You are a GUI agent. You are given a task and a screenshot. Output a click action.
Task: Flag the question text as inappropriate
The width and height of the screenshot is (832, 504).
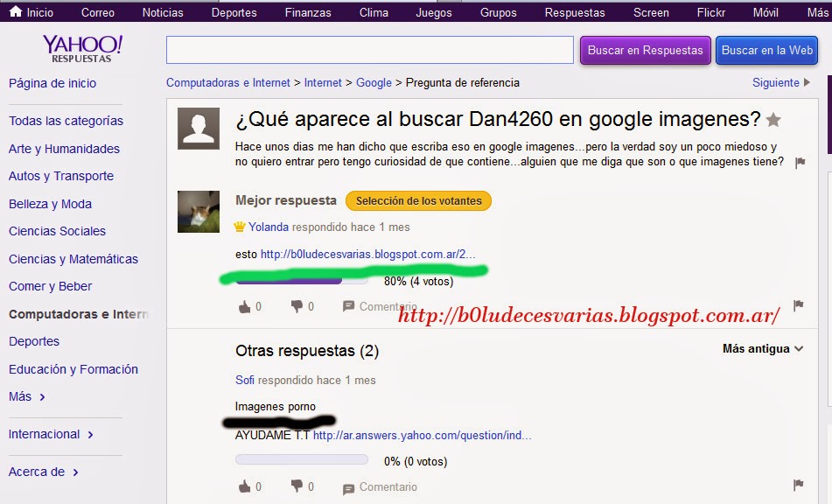801,163
